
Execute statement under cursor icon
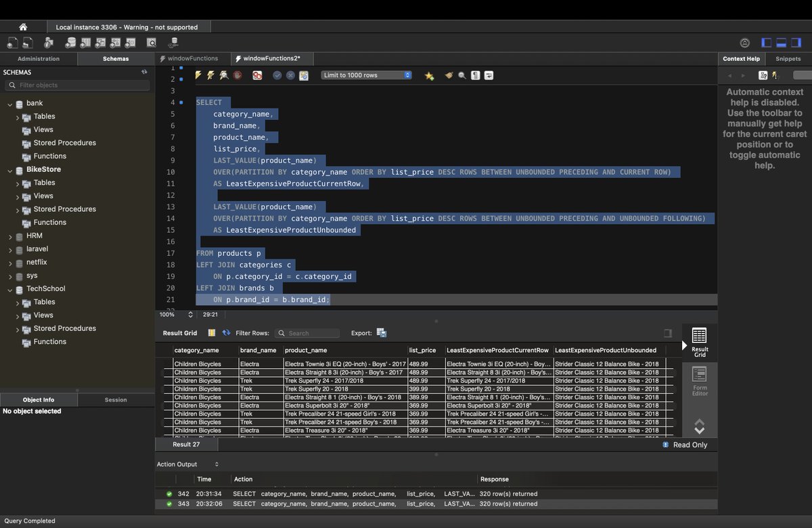(x=210, y=75)
